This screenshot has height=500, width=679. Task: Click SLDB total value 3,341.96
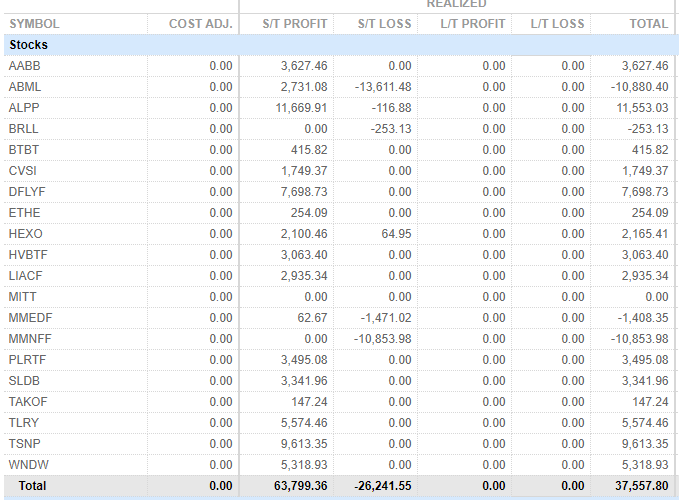[645, 381]
